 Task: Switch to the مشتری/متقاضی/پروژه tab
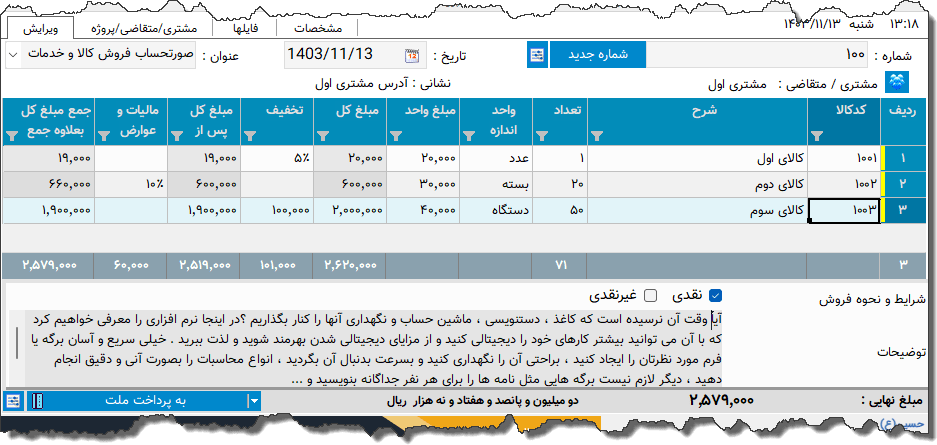(143, 29)
